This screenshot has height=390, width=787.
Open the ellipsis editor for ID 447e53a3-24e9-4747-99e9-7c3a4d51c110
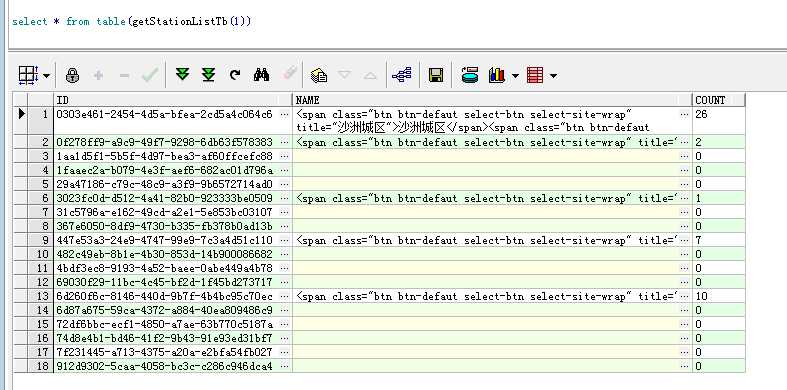point(285,240)
